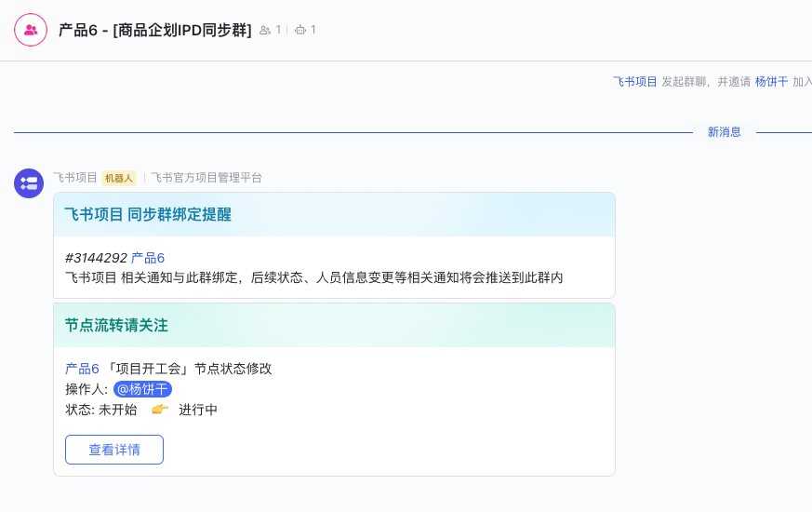The height and width of the screenshot is (512, 812).
Task: Click the 进行中 status text
Action: pos(198,410)
